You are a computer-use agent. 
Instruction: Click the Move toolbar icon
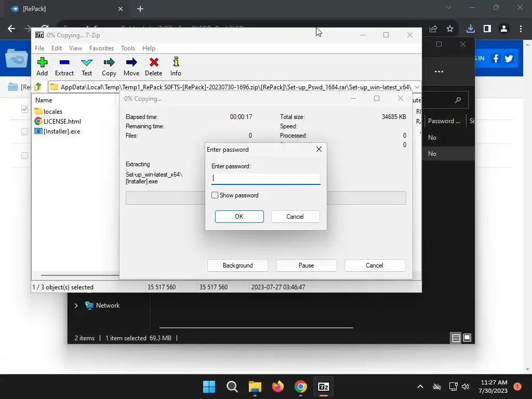click(x=131, y=66)
